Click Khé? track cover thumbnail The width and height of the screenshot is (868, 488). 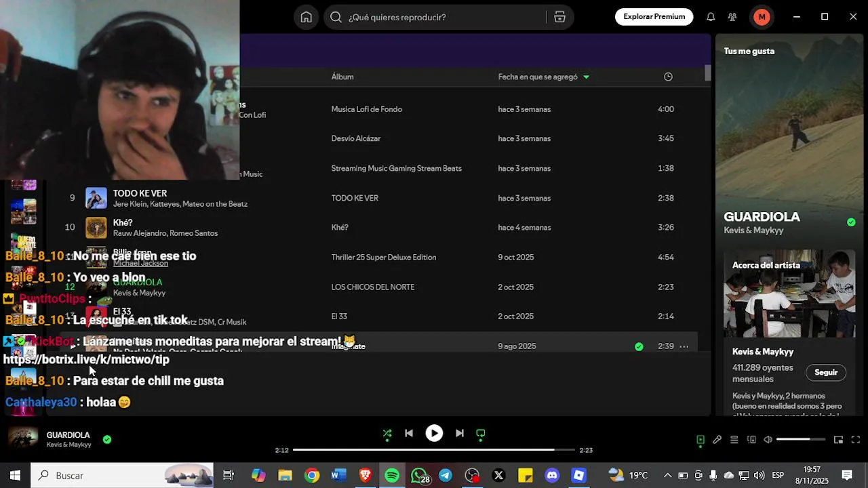96,228
